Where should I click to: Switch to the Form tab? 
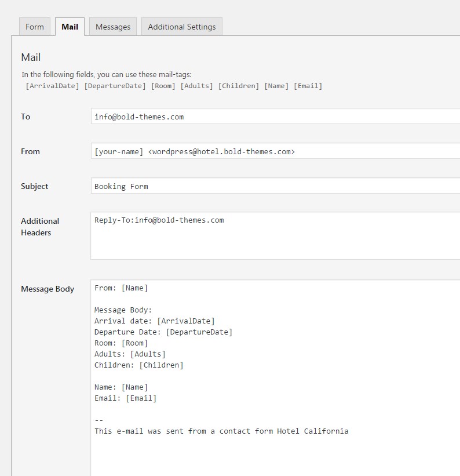[35, 27]
